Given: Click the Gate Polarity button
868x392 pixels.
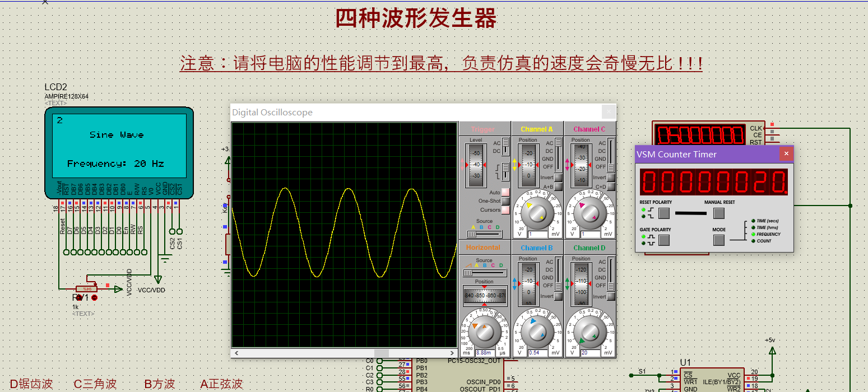Looking at the screenshot, I should (664, 240).
